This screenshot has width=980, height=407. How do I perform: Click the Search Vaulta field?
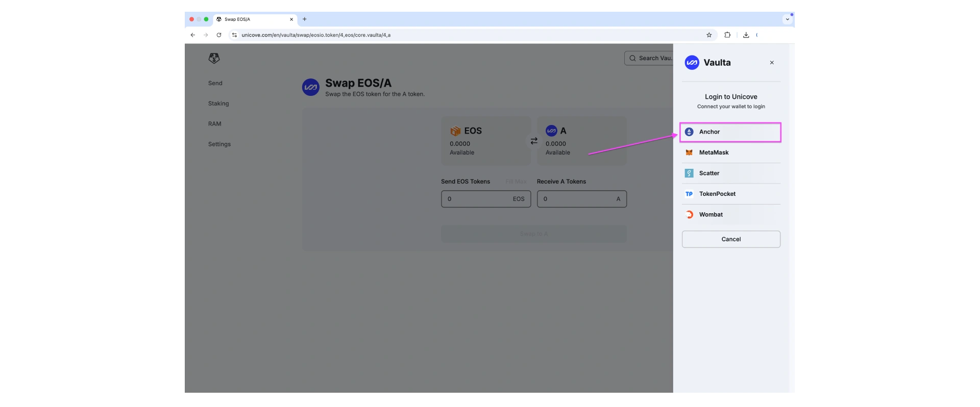click(x=649, y=58)
